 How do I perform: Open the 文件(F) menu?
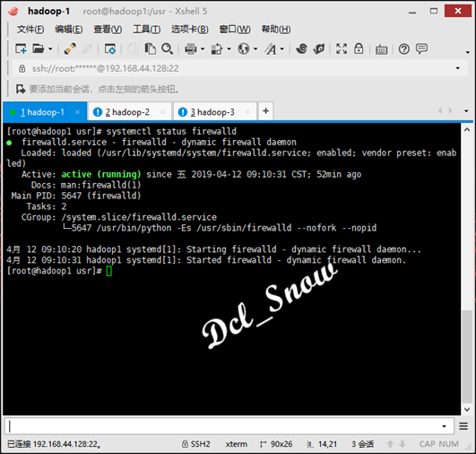click(30, 30)
